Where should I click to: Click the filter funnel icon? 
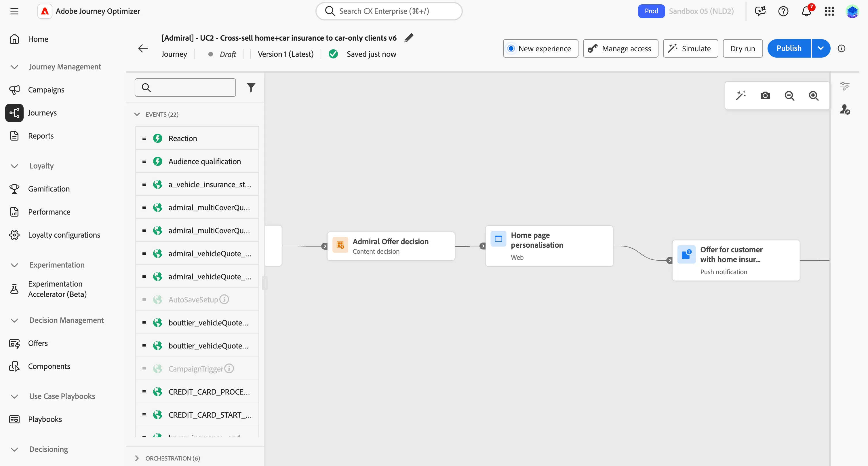click(x=251, y=88)
